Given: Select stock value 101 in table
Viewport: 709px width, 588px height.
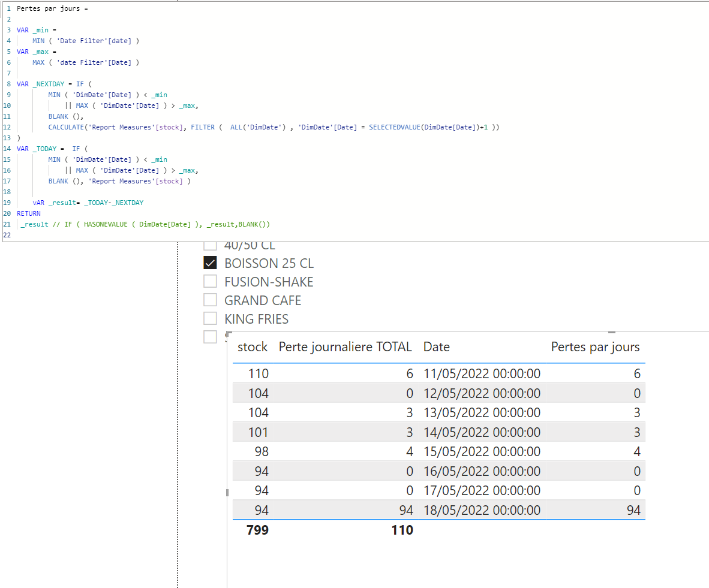Looking at the screenshot, I should [x=258, y=432].
